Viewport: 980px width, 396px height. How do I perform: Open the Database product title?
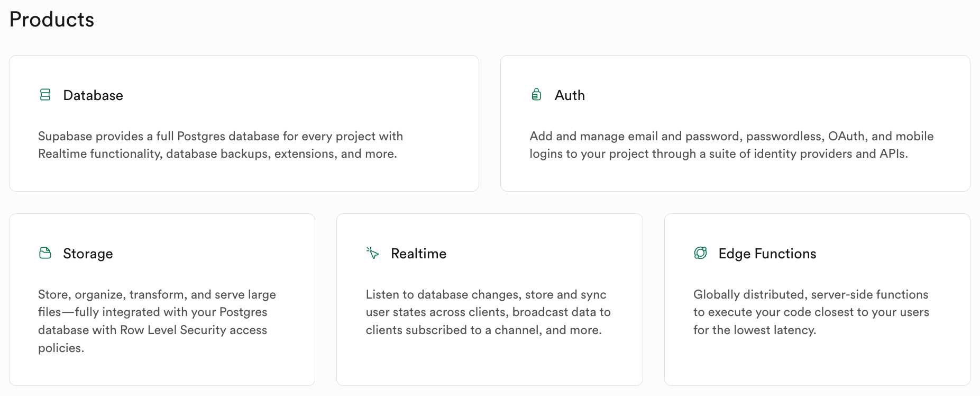[93, 95]
